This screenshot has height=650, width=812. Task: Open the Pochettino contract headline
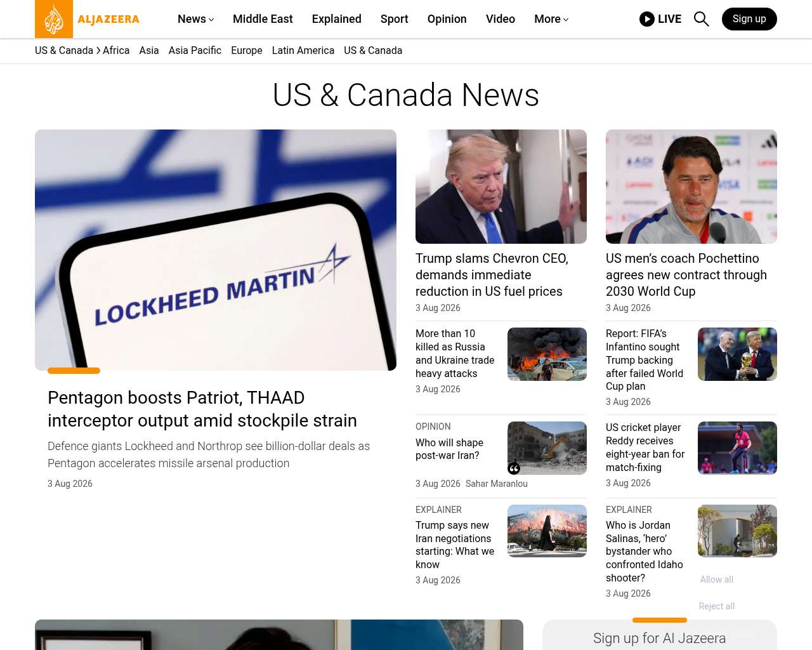(686, 275)
